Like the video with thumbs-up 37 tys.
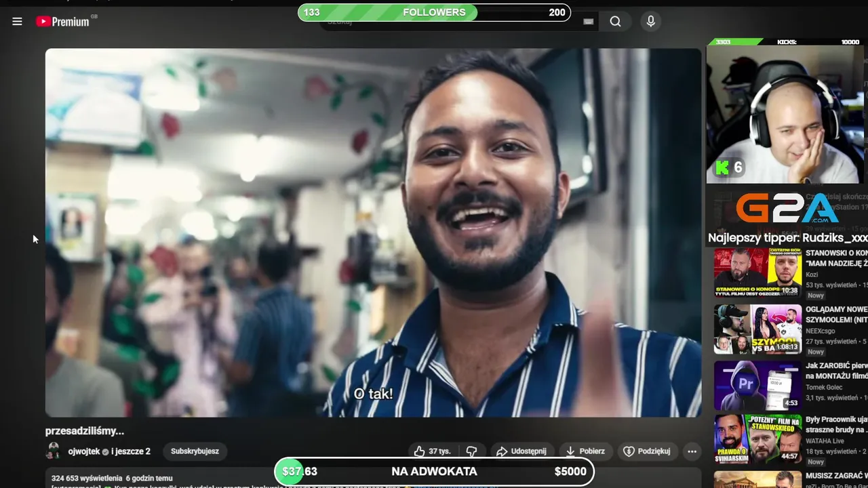 click(x=432, y=451)
